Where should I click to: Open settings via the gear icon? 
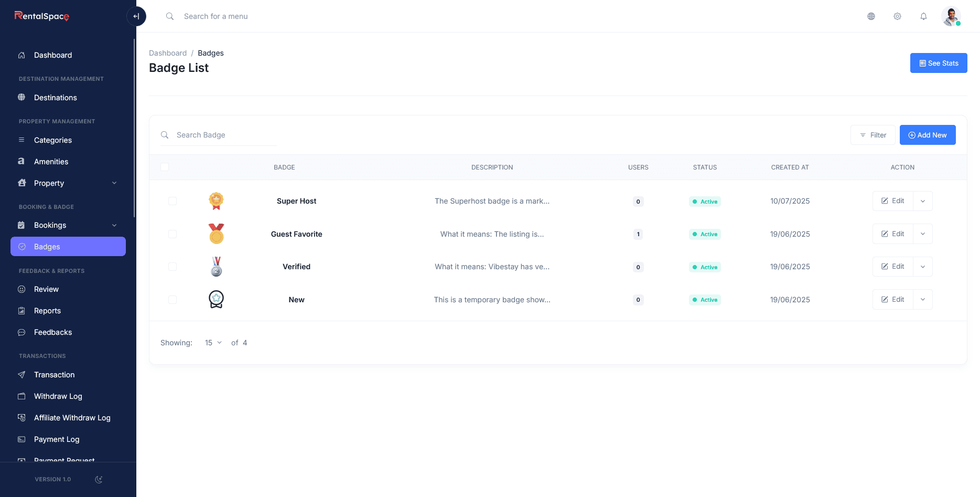pos(897,16)
